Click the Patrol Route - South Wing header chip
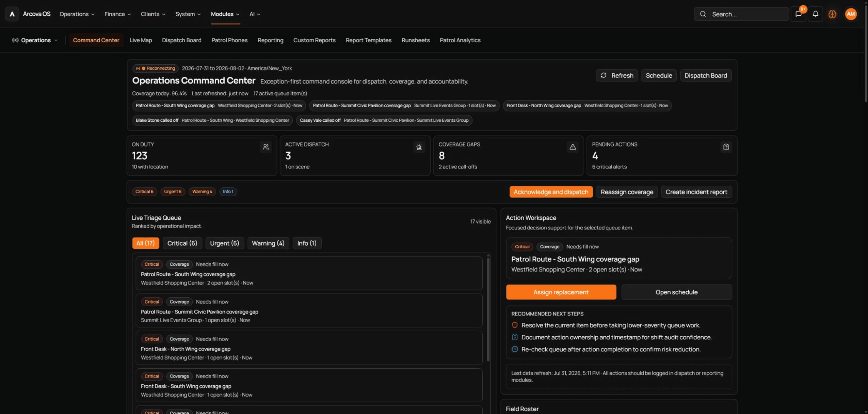The image size is (868, 414). click(219, 106)
